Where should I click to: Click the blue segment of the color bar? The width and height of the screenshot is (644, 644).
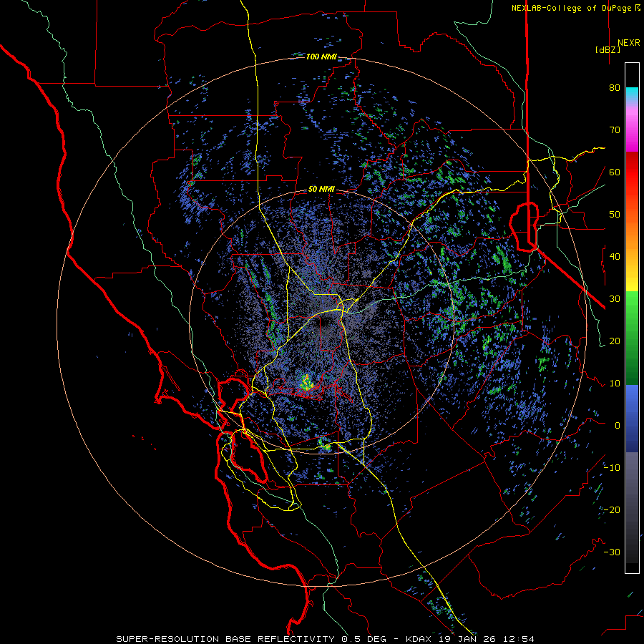point(632,417)
